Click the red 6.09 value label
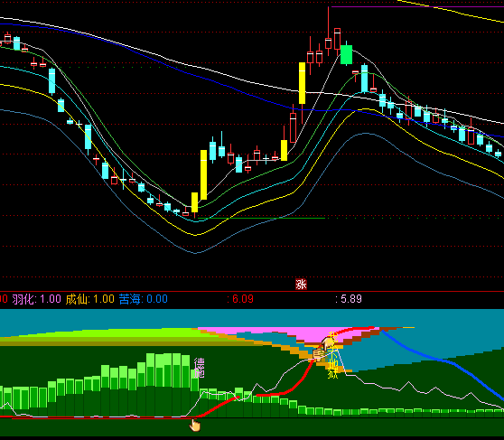The height and width of the screenshot is (440, 504). (240, 299)
